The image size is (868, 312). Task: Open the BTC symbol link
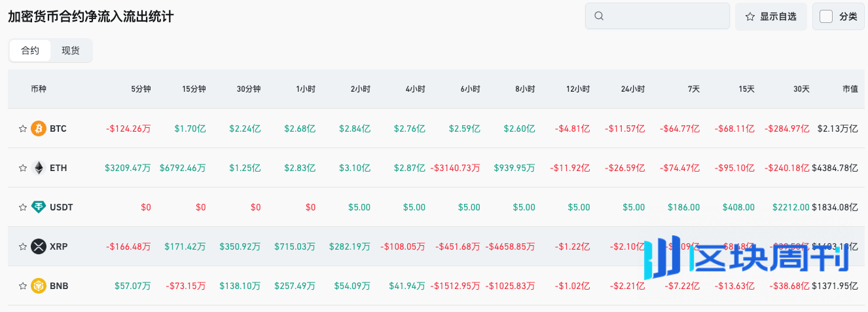pyautogui.click(x=58, y=128)
